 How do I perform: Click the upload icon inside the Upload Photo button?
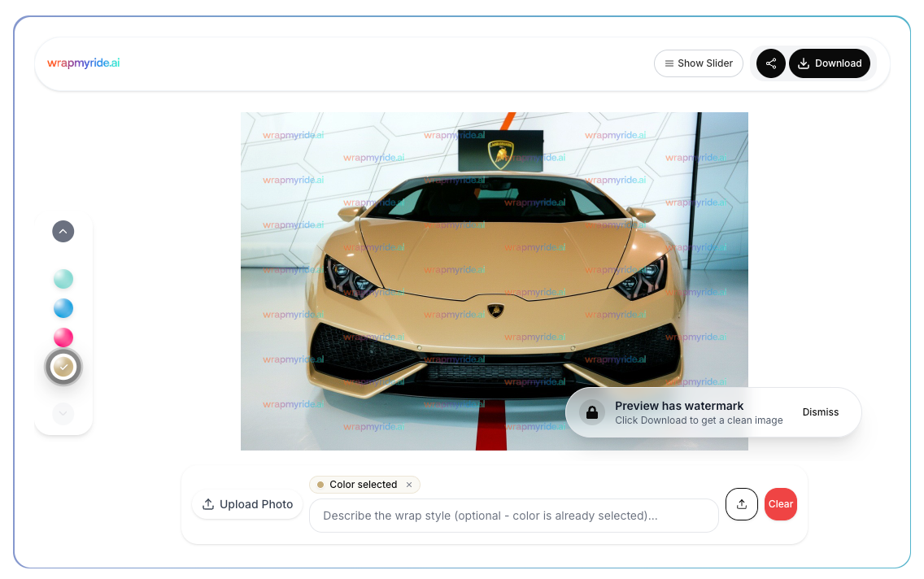pos(209,504)
